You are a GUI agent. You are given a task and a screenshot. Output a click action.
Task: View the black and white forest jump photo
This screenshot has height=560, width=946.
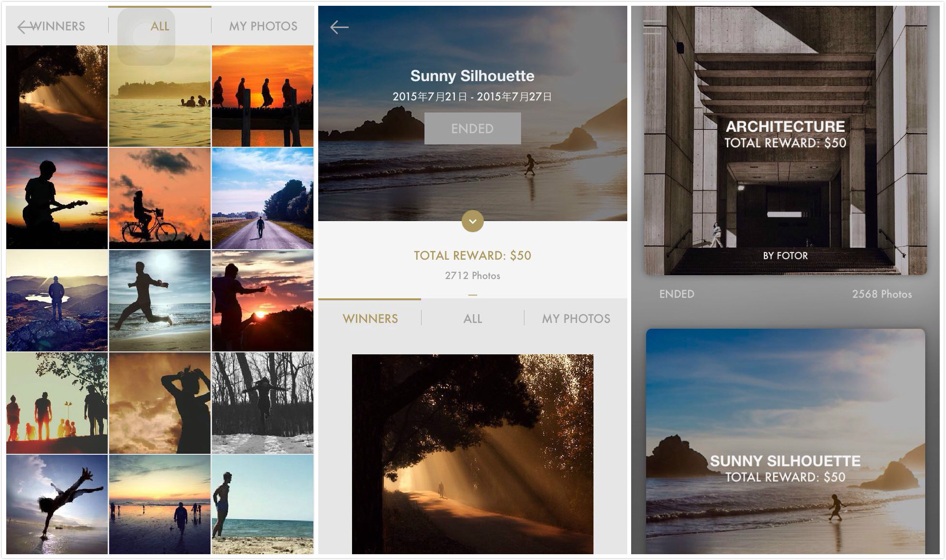263,403
